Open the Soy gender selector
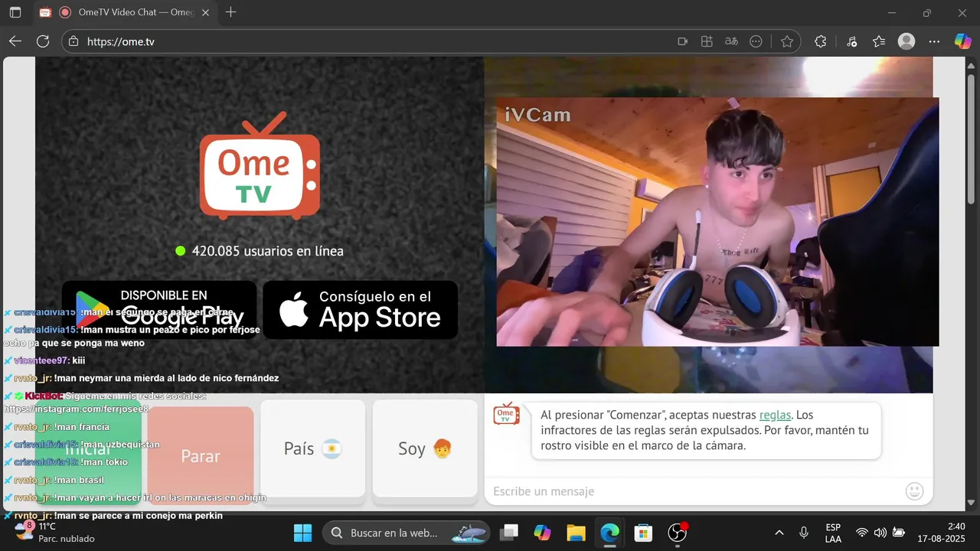This screenshot has width=980, height=551. [x=425, y=448]
